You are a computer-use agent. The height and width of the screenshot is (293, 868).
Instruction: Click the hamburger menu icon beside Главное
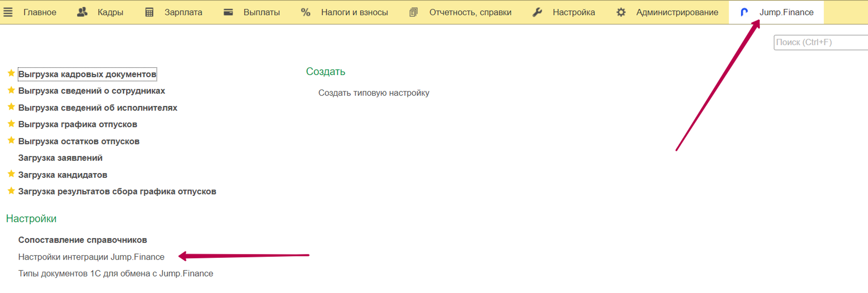[x=8, y=12]
